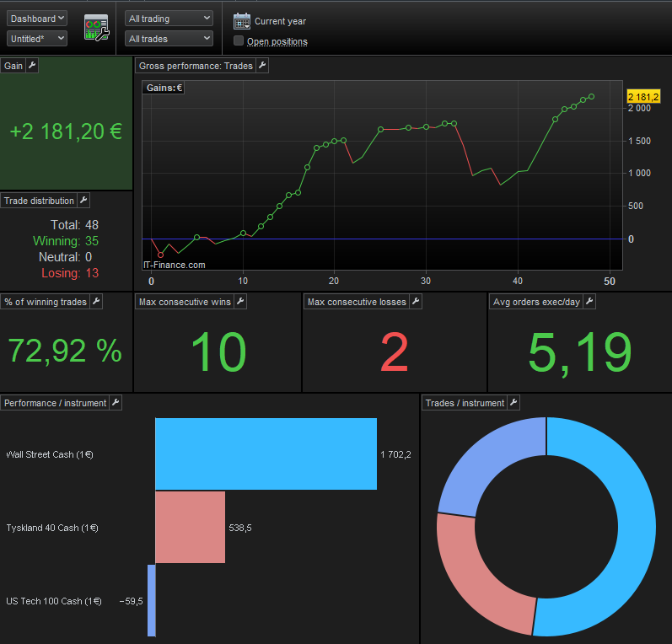Click the Gains:€ chart legend label

pyautogui.click(x=164, y=88)
